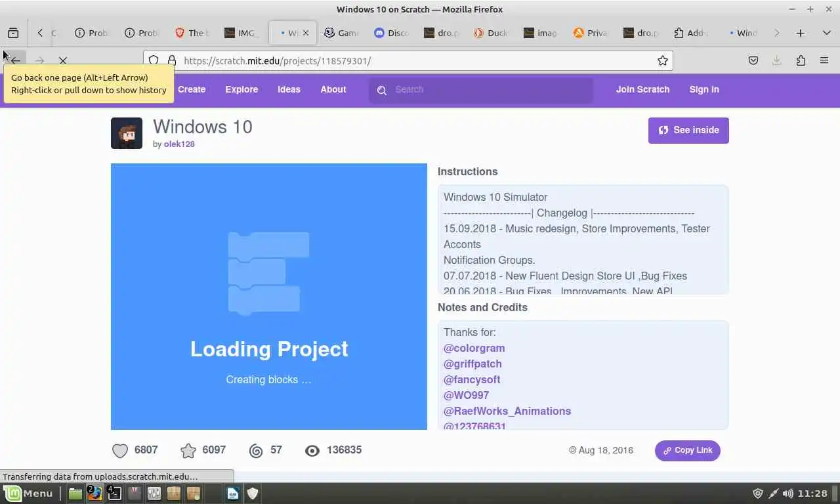Open the Extensions puzzle icon
840x504 pixels.
801,60
